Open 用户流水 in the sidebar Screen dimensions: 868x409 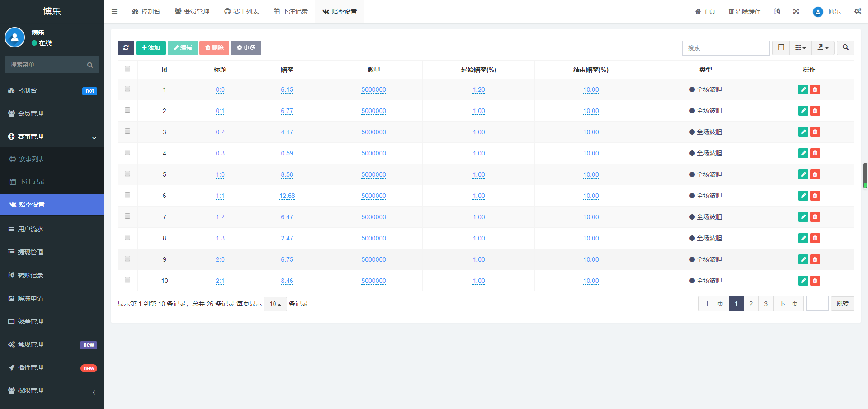click(x=52, y=229)
